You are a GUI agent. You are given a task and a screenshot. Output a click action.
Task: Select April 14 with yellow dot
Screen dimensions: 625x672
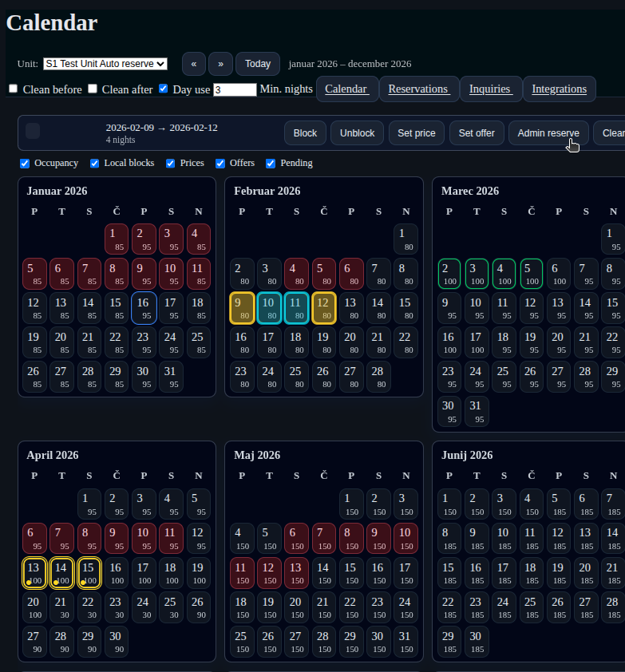(62, 573)
